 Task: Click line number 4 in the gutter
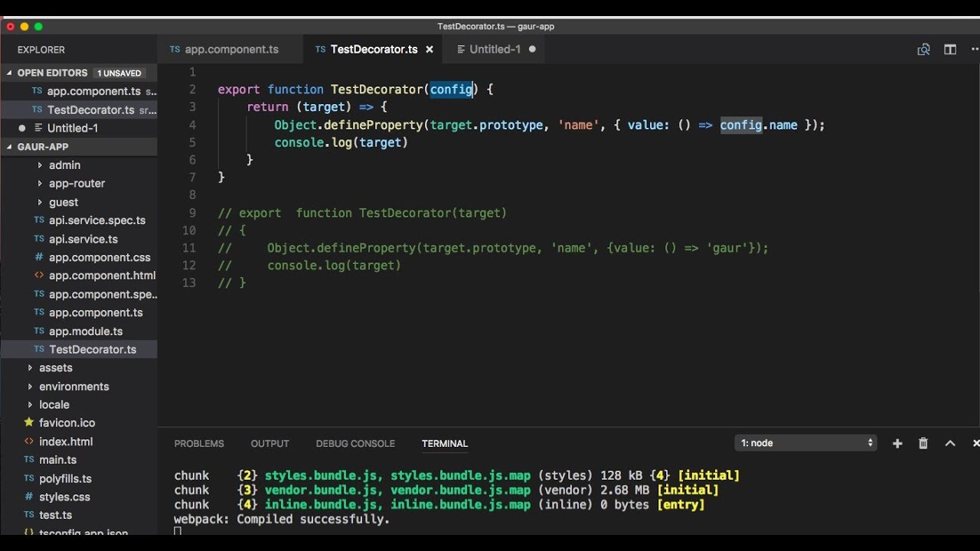(x=192, y=125)
